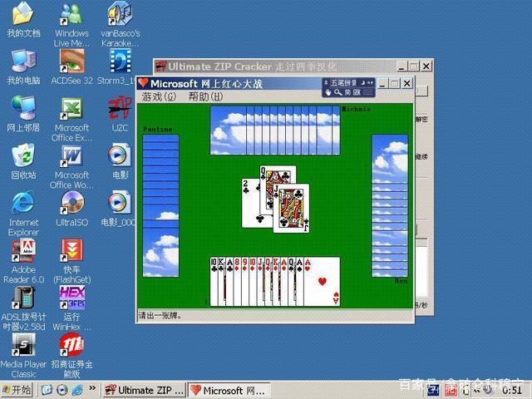Click the 开始 Start button
Viewport: 532px width, 399px height.
[17, 390]
